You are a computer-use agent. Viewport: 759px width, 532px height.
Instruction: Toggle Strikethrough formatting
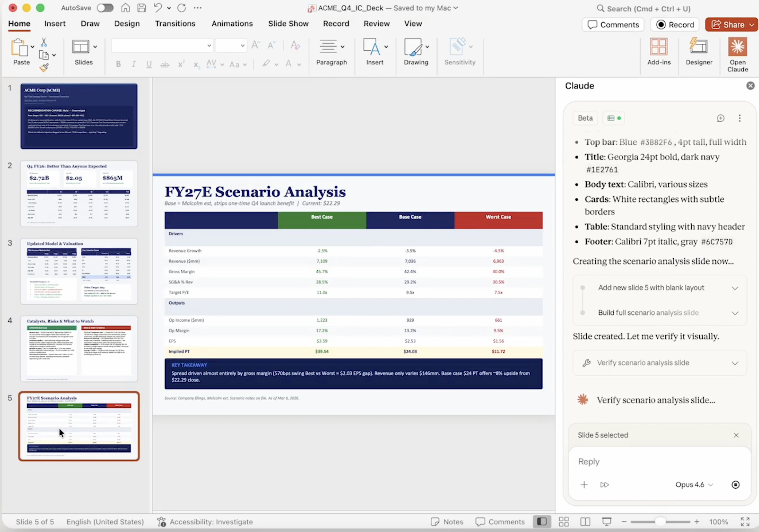[x=164, y=64]
